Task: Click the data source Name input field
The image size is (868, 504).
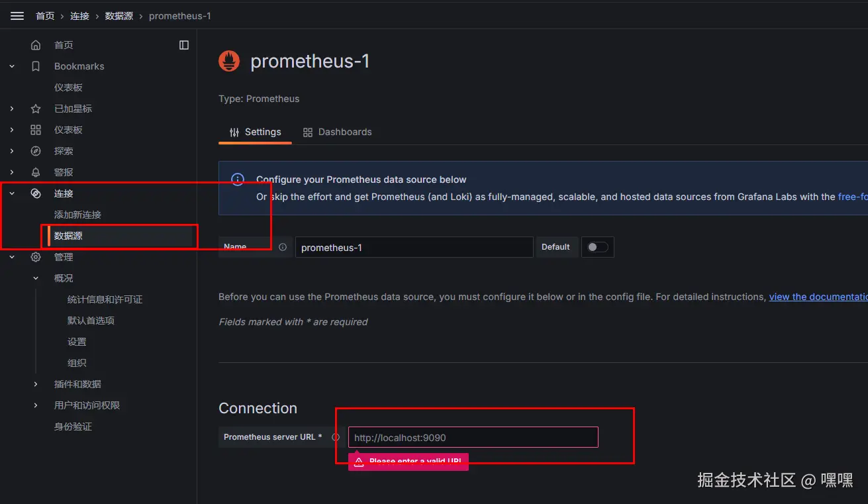Action: tap(414, 247)
